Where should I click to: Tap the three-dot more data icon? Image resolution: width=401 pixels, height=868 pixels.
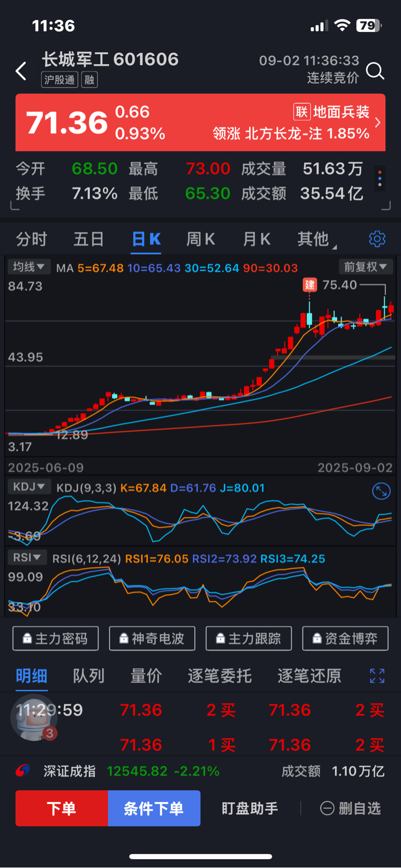coord(380,179)
